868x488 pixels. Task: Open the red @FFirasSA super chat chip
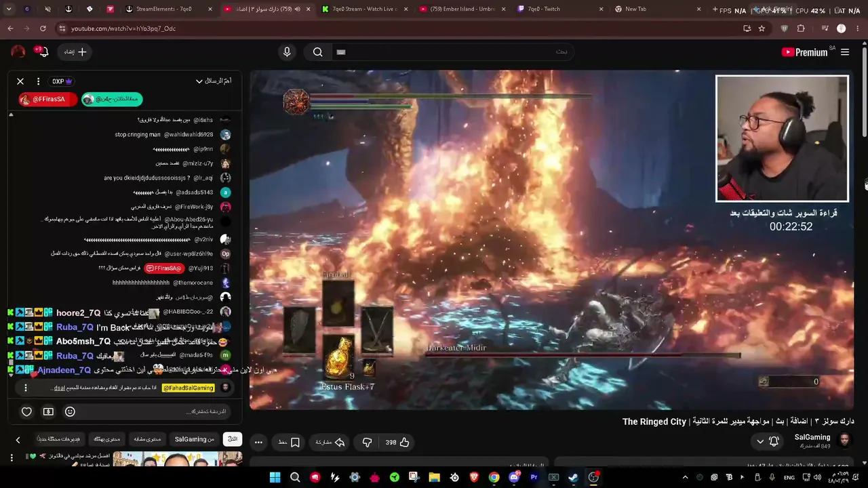[47, 99]
